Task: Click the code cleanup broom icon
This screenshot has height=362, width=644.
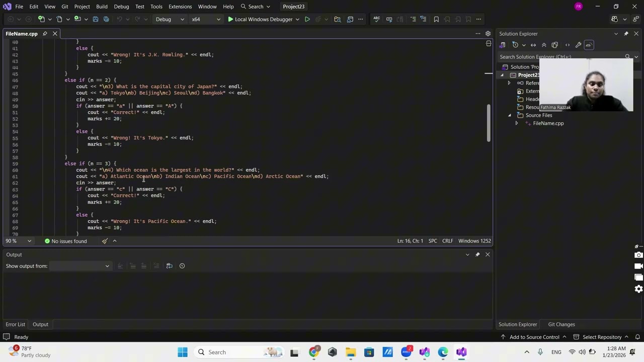Action: [105, 241]
